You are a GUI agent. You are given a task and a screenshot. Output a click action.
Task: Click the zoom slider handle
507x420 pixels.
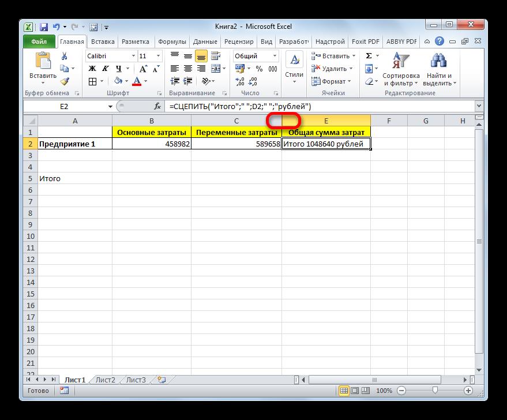click(437, 391)
